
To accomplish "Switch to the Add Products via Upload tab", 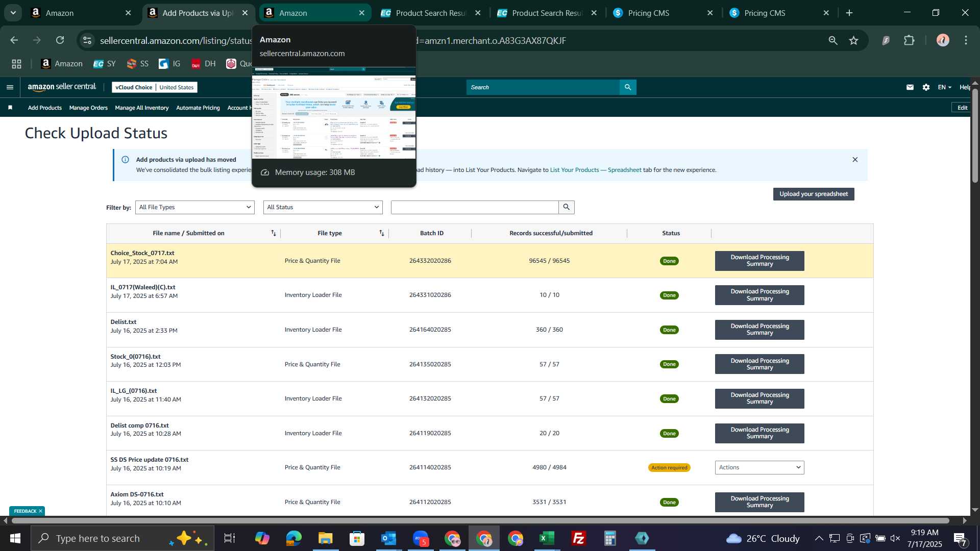I will click(197, 13).
